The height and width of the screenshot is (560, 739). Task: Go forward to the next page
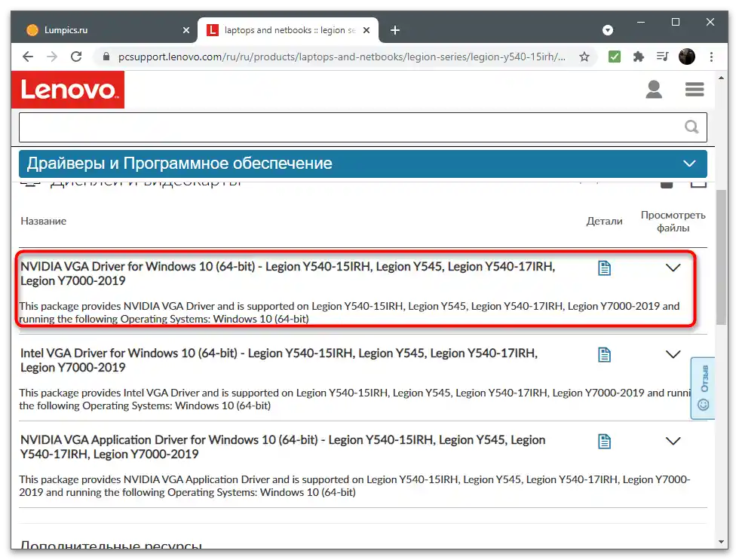52,57
